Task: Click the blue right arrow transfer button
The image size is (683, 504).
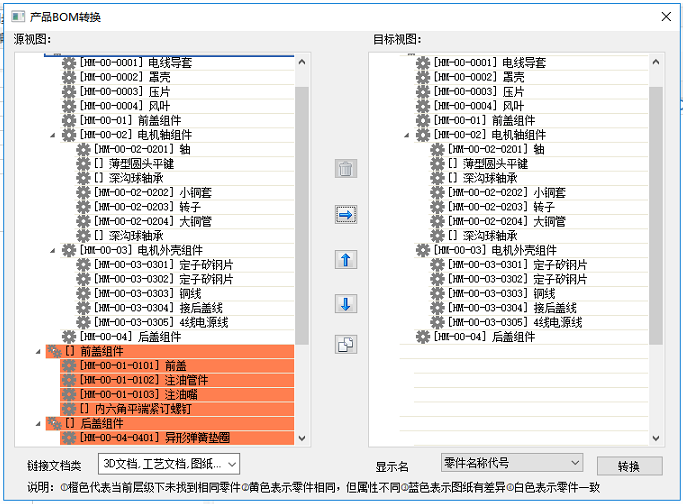Action: (346, 215)
